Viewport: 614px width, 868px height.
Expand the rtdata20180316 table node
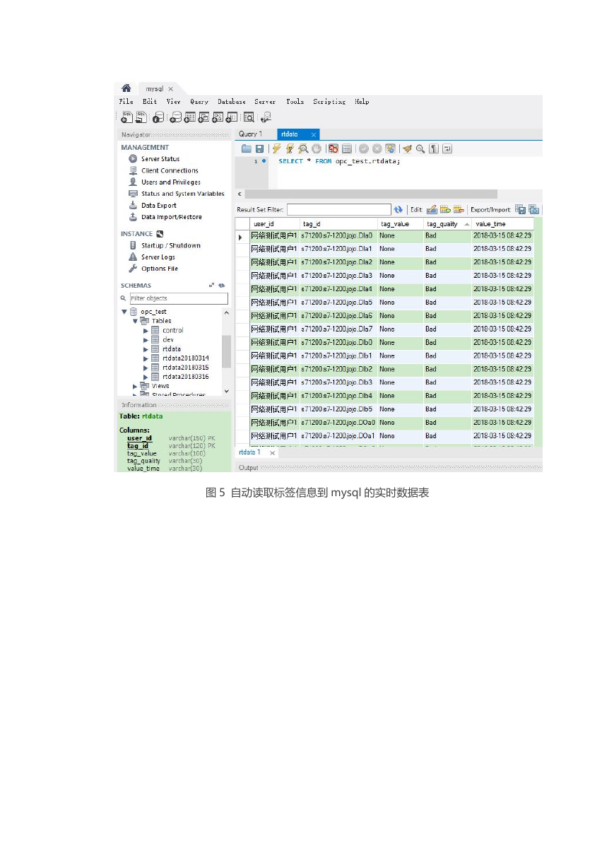pyautogui.click(x=146, y=377)
